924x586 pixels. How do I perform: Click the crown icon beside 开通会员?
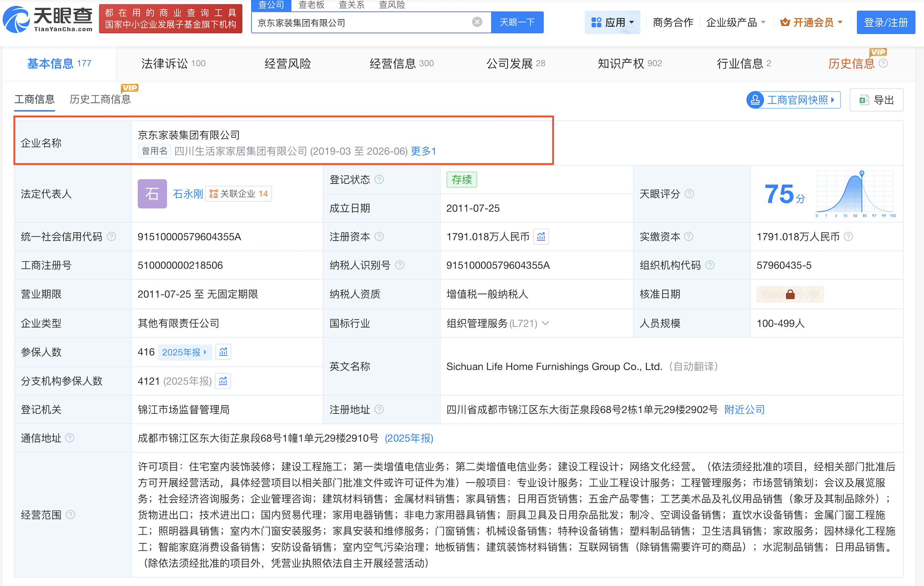[x=785, y=23]
